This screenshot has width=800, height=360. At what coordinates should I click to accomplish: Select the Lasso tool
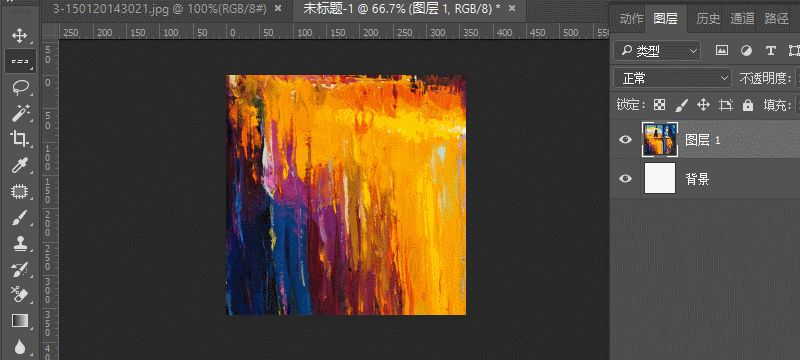19,88
